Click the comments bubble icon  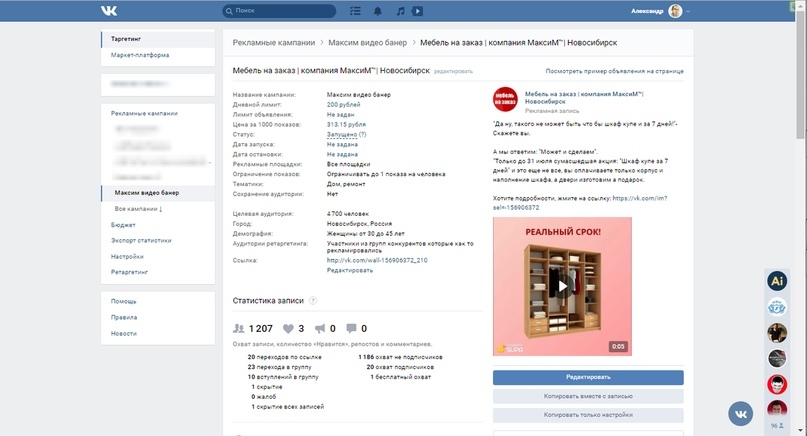coord(352,328)
